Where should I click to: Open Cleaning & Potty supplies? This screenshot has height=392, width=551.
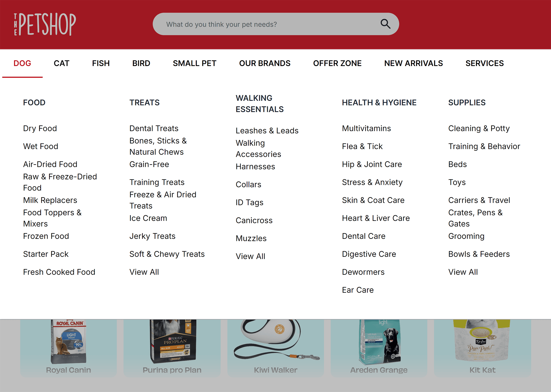479,128
